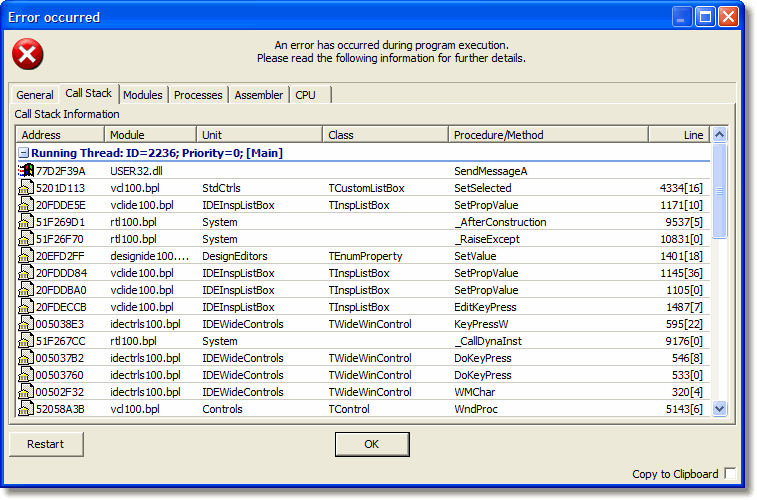
Task: Click the Controls unit cell
Action: pyautogui.click(x=222, y=409)
